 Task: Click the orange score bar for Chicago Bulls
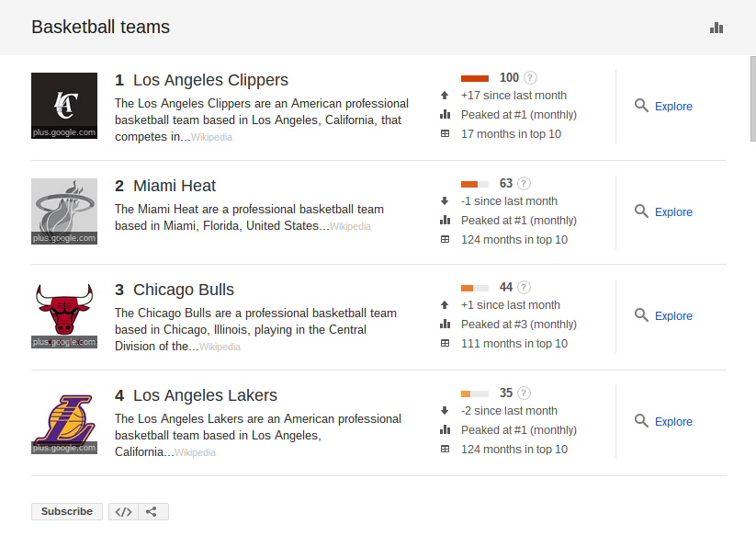(475, 288)
